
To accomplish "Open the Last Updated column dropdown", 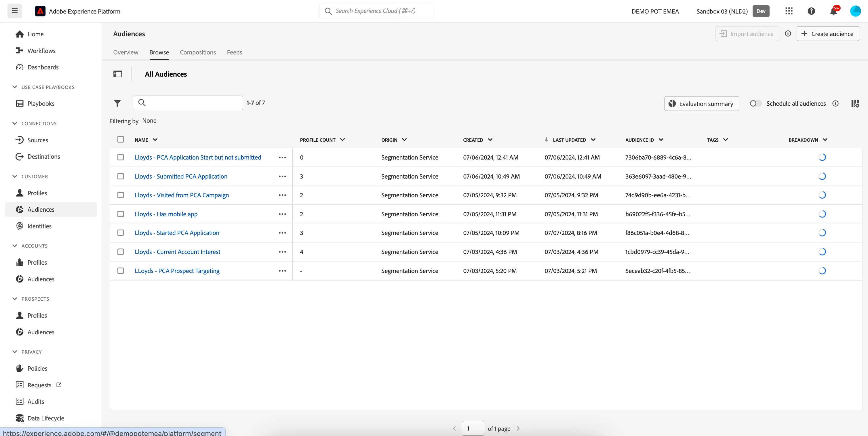I will pyautogui.click(x=593, y=140).
